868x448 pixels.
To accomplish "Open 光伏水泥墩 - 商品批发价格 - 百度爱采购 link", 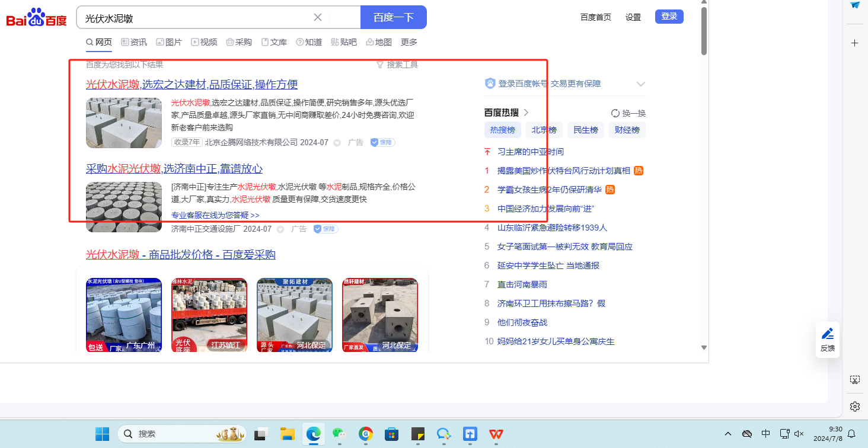I will 181,255.
